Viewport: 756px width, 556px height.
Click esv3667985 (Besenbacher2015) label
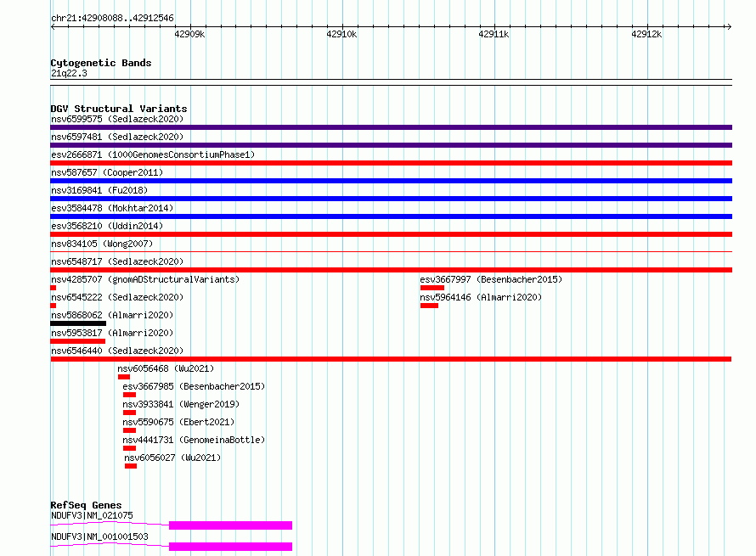(x=194, y=386)
